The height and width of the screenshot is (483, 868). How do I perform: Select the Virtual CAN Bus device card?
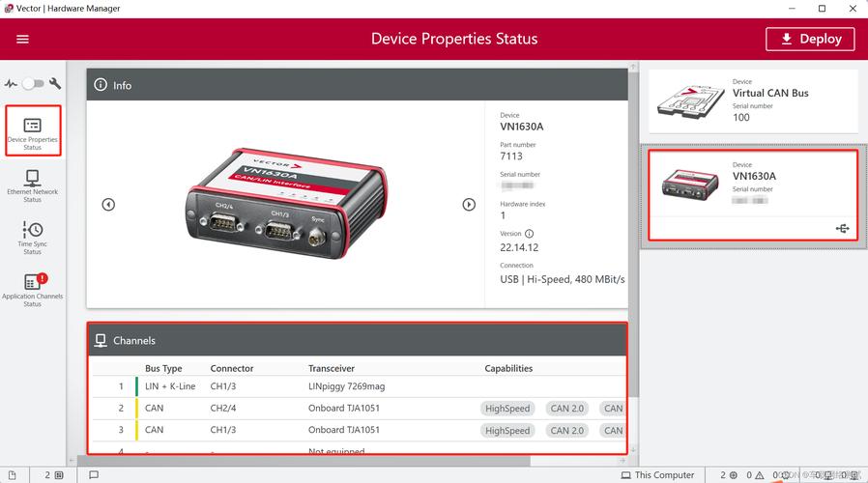(x=753, y=100)
